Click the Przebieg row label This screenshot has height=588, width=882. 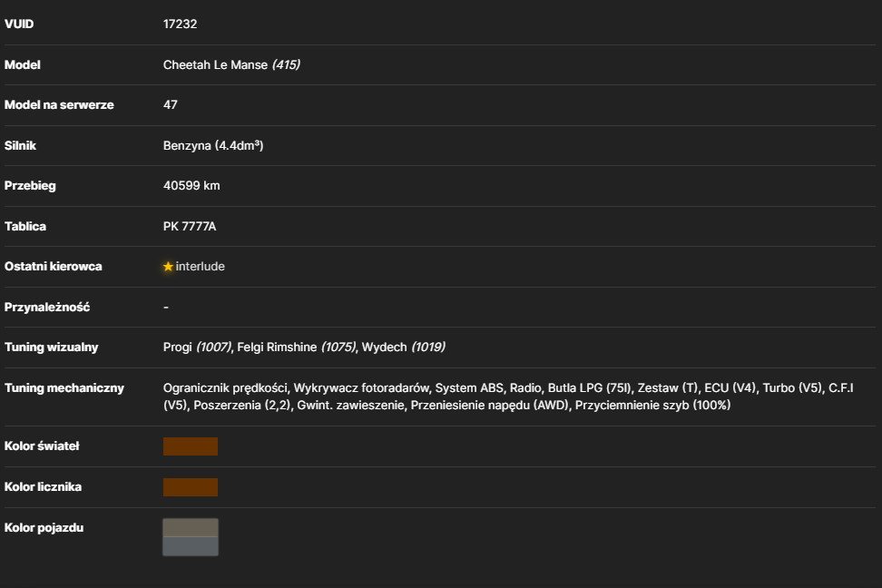click(x=30, y=186)
